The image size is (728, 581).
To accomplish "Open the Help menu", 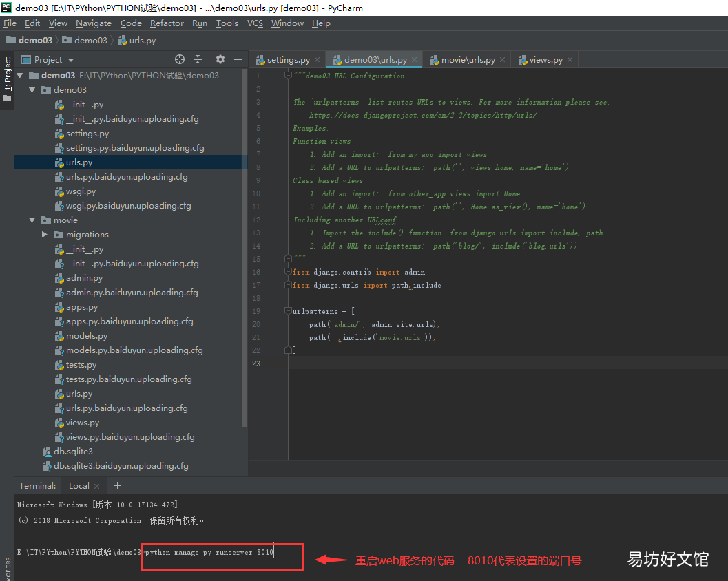I will [x=321, y=23].
